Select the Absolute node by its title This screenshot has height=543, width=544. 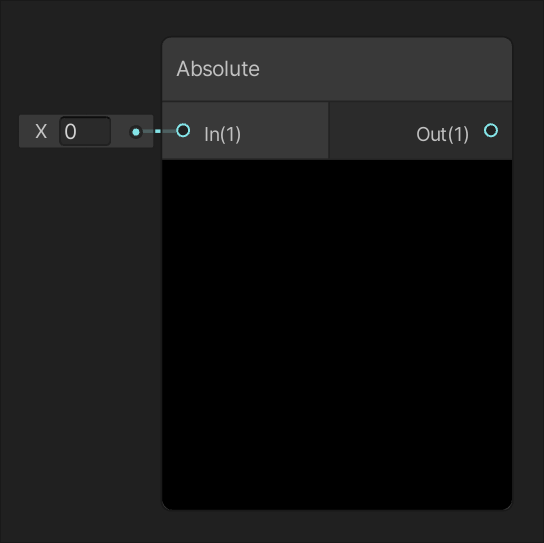(218, 69)
